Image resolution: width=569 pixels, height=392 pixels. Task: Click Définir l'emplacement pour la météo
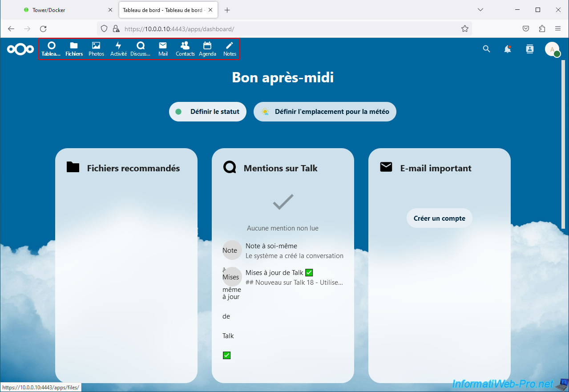(x=325, y=112)
